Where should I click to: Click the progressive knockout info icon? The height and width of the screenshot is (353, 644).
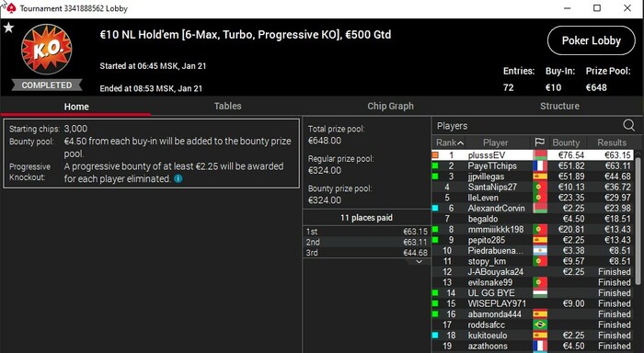tap(178, 178)
